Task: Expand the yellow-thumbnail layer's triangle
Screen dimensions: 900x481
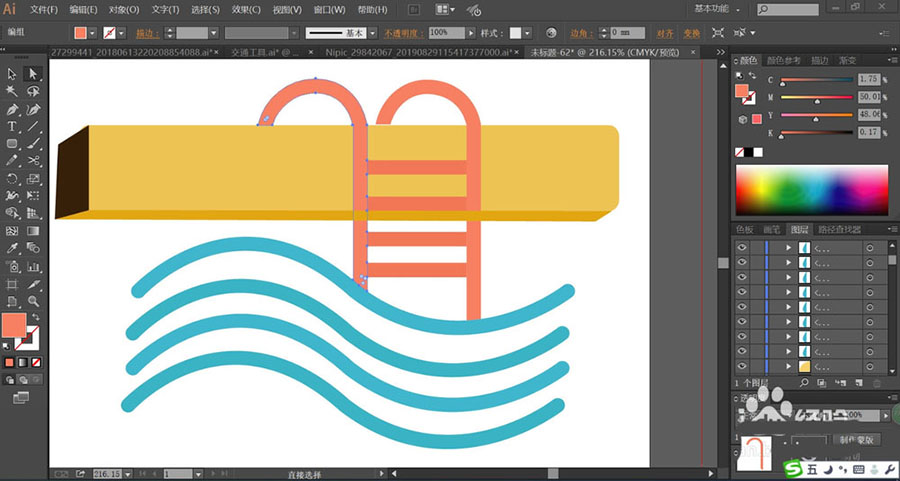Action: [x=788, y=366]
